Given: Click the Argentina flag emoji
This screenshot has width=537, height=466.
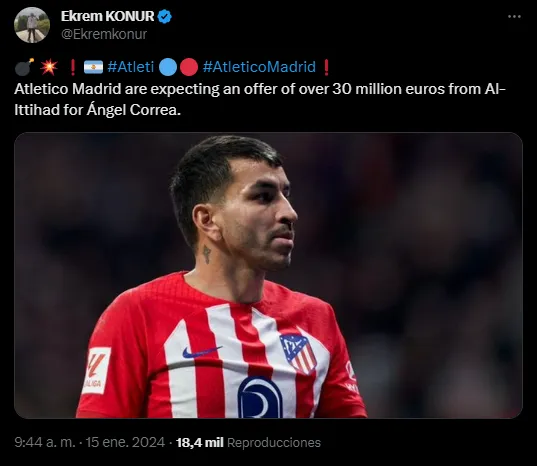Looking at the screenshot, I should [x=93, y=67].
